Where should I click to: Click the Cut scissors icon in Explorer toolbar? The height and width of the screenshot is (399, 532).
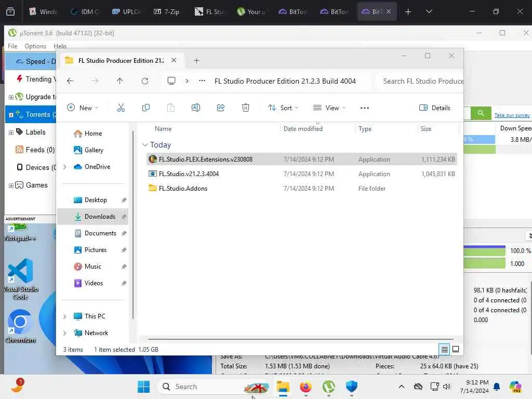[121, 108]
